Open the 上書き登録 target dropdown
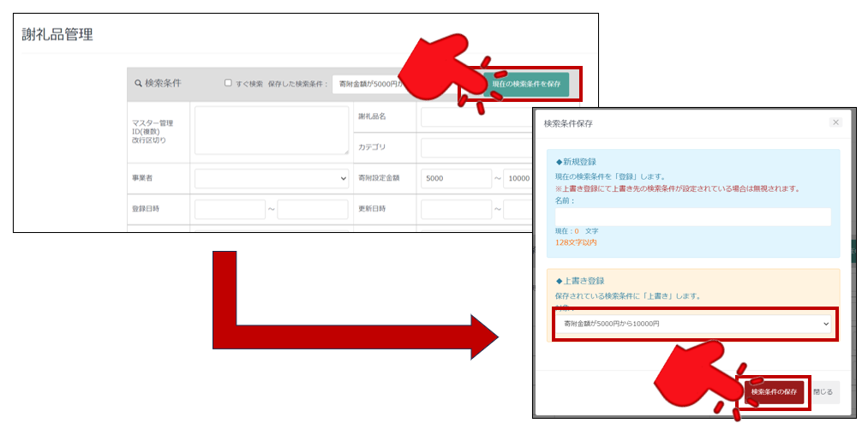This screenshot has height=423, width=868. point(692,324)
